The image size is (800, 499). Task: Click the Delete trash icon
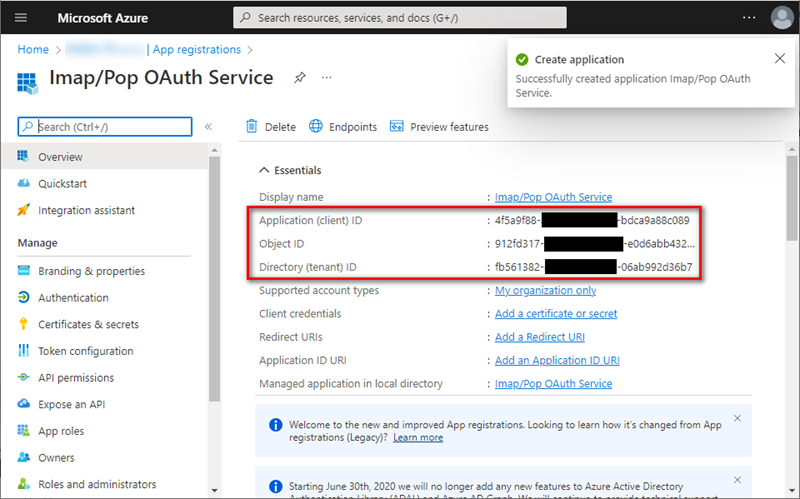tap(252, 127)
